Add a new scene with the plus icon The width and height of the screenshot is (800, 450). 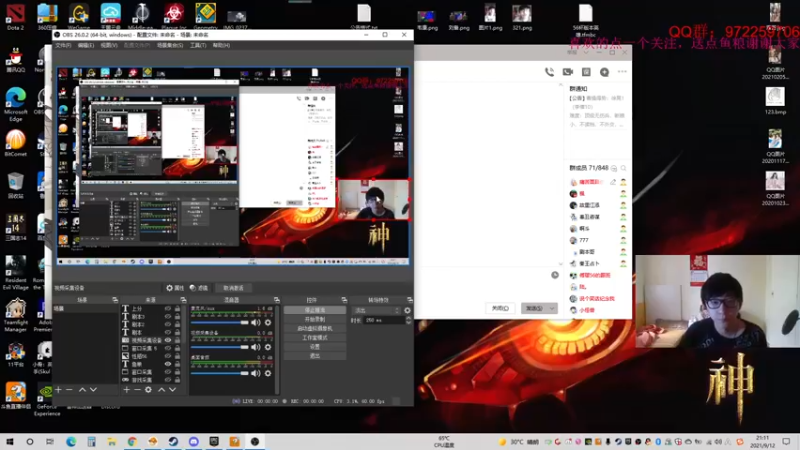click(58, 390)
